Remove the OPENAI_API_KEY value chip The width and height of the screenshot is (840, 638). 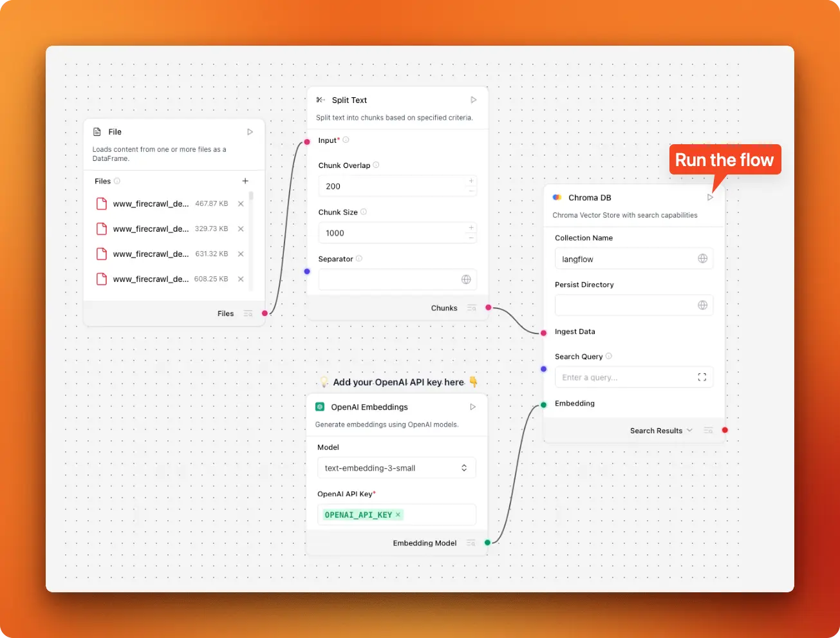[x=398, y=514]
